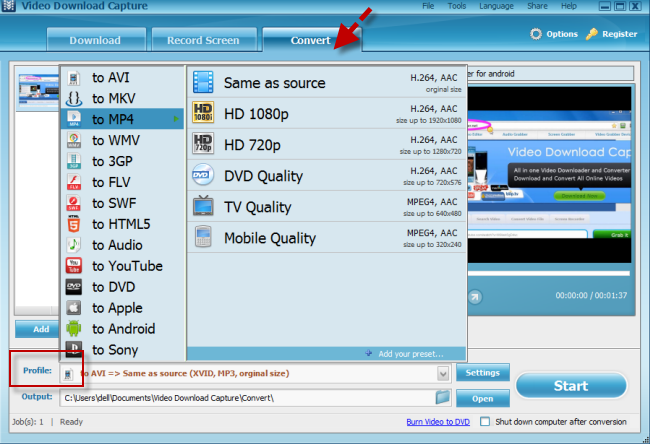The image size is (650, 444).
Task: Select the video thumbnail in file list
Action: pyautogui.click(x=39, y=90)
